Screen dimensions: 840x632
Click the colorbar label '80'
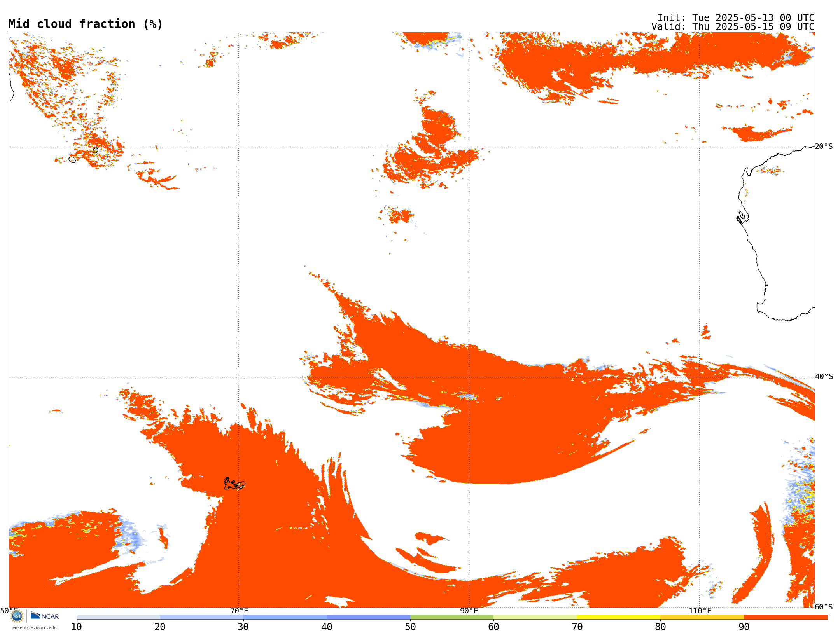pos(660,627)
